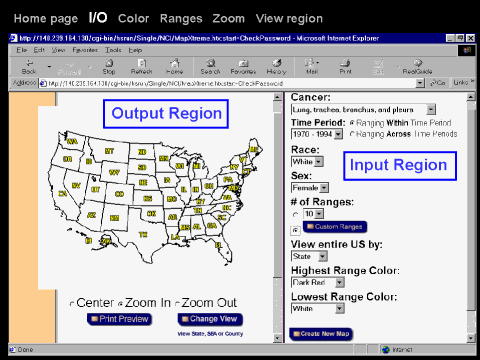
Task: Open the Tools menu
Action: (113, 50)
